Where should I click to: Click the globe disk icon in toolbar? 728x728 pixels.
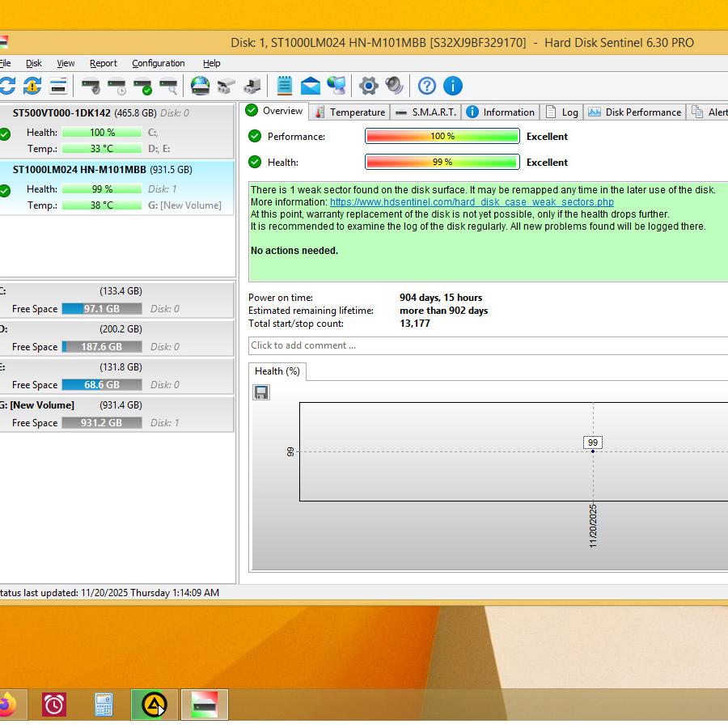200,86
